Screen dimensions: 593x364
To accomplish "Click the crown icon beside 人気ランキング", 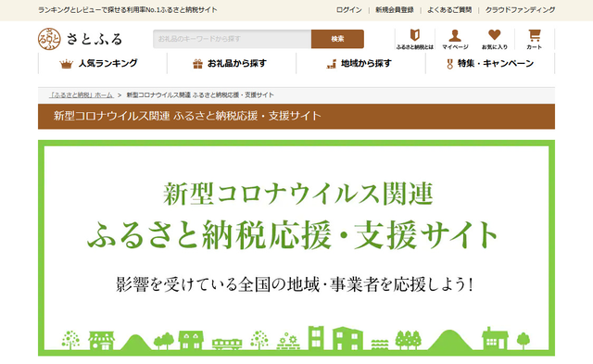I will (x=66, y=64).
